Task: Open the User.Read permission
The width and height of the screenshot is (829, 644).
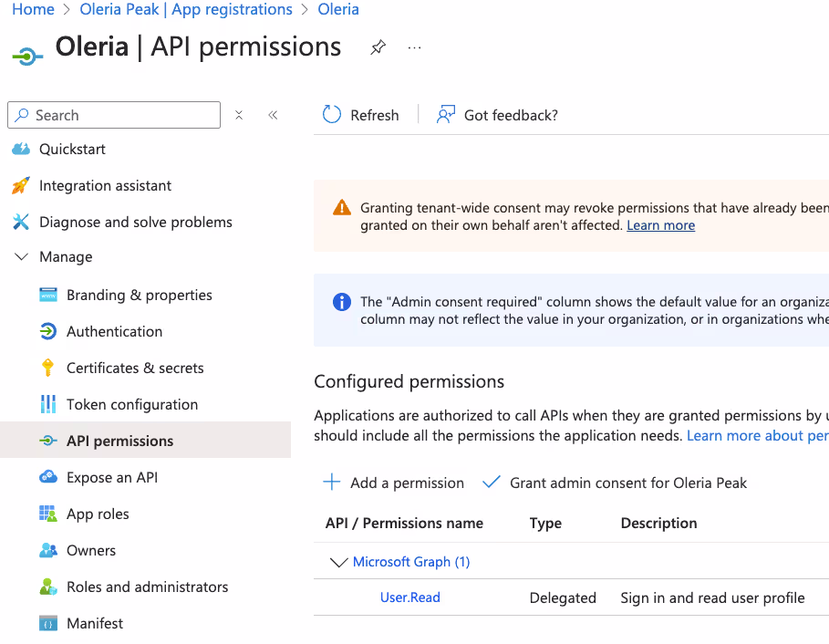Action: (x=410, y=597)
